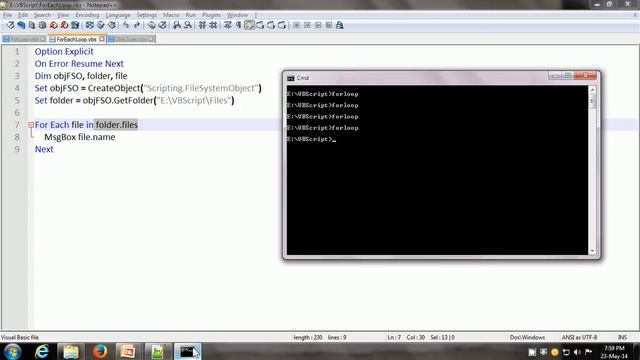Click Cmd window scrollbar down arrow
Image resolution: width=640 pixels, height=360 pixels.
pyautogui.click(x=592, y=251)
